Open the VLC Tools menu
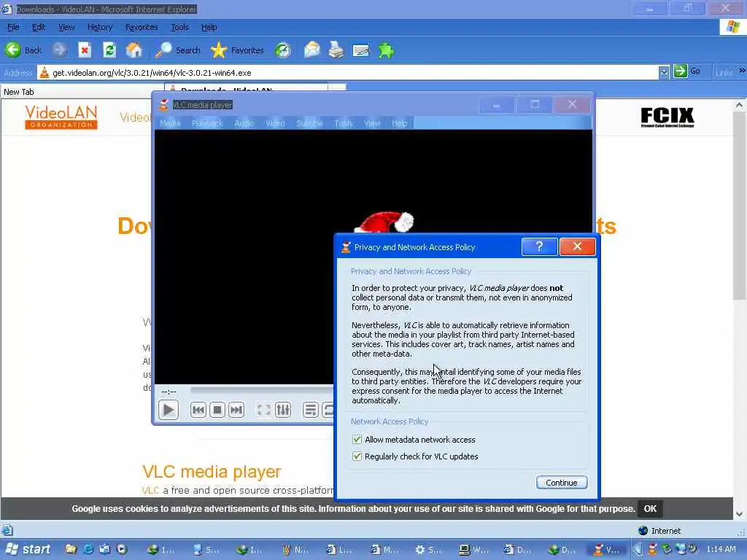Image resolution: width=747 pixels, height=560 pixels. click(x=343, y=123)
